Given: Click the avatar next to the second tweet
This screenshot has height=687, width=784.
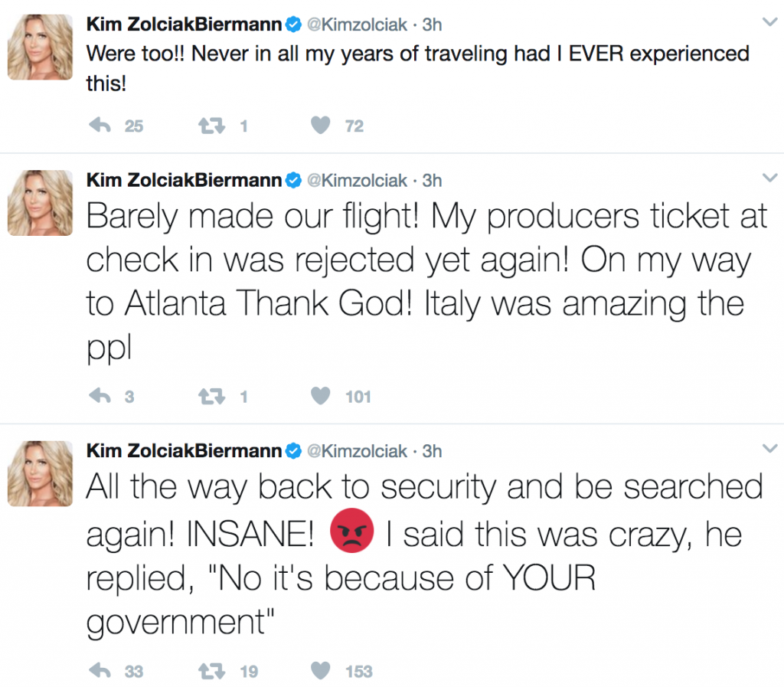Looking at the screenshot, I should point(40,202).
